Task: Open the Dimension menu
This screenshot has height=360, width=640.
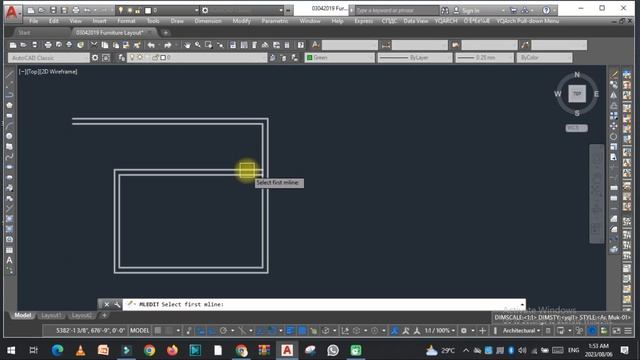Action: point(208,21)
